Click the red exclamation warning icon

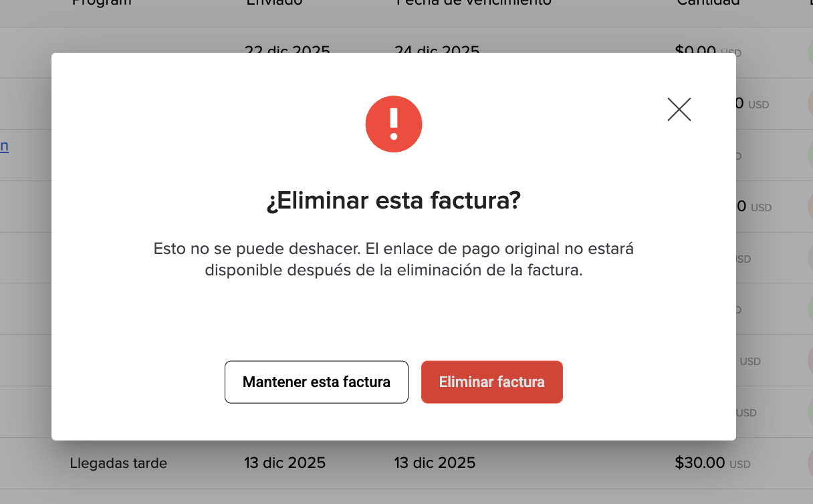[394, 124]
